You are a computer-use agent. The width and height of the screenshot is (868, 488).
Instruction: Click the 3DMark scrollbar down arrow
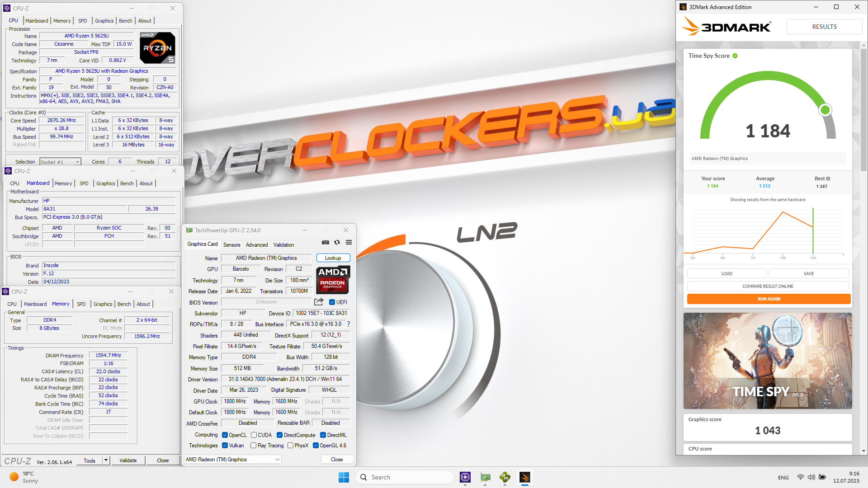864,451
